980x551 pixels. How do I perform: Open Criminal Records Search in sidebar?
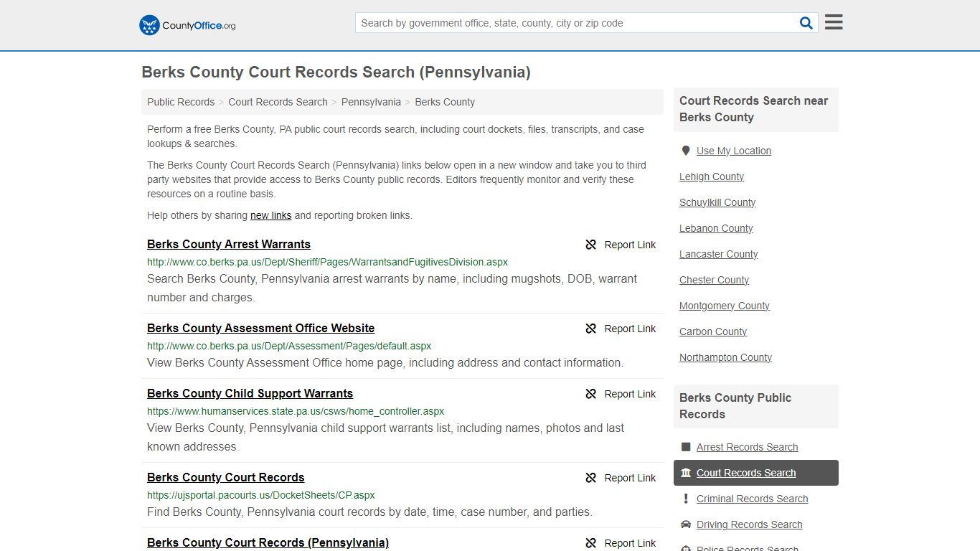point(752,499)
